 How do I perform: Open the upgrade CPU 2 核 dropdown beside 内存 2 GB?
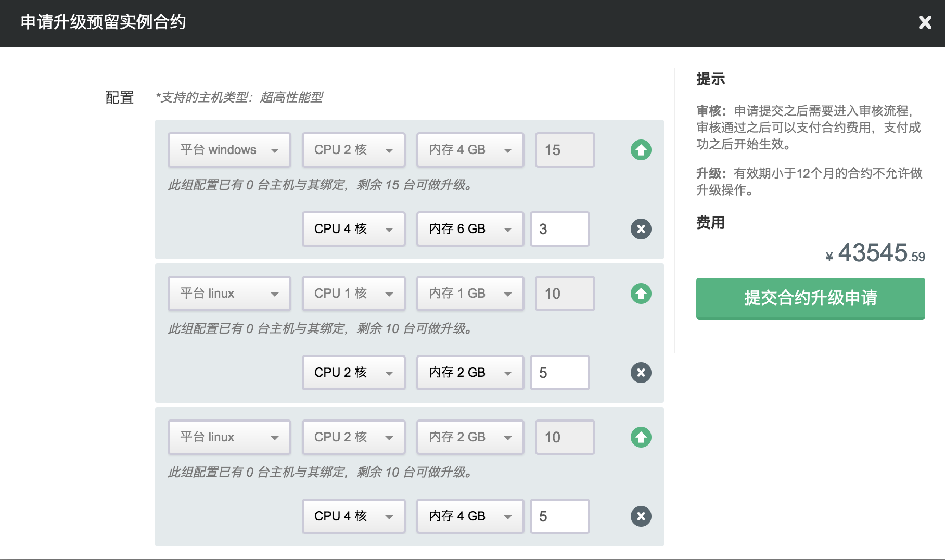[353, 373]
